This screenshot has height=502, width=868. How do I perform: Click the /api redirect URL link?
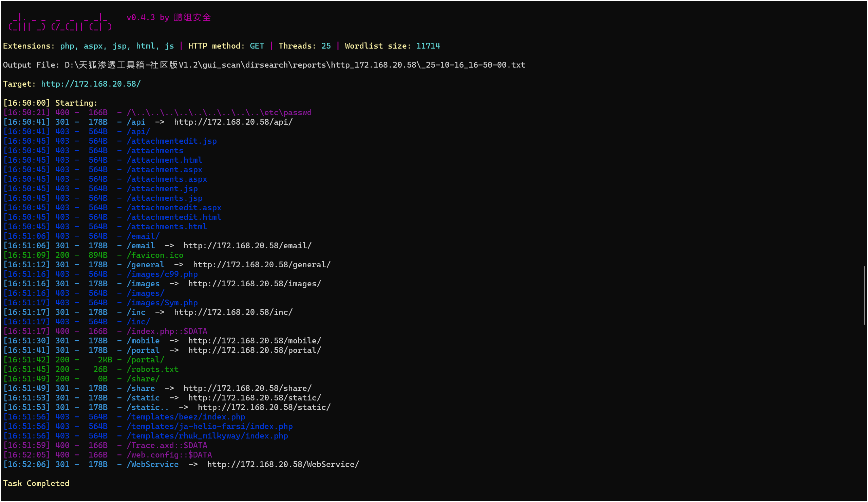[x=233, y=122]
